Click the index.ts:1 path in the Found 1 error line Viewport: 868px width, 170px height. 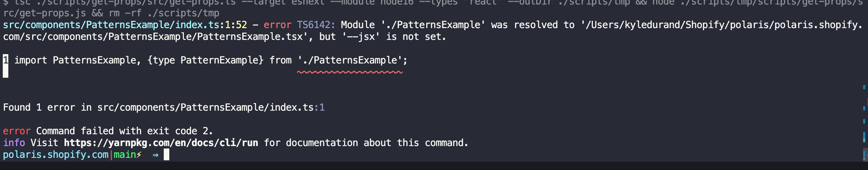pyautogui.click(x=211, y=108)
